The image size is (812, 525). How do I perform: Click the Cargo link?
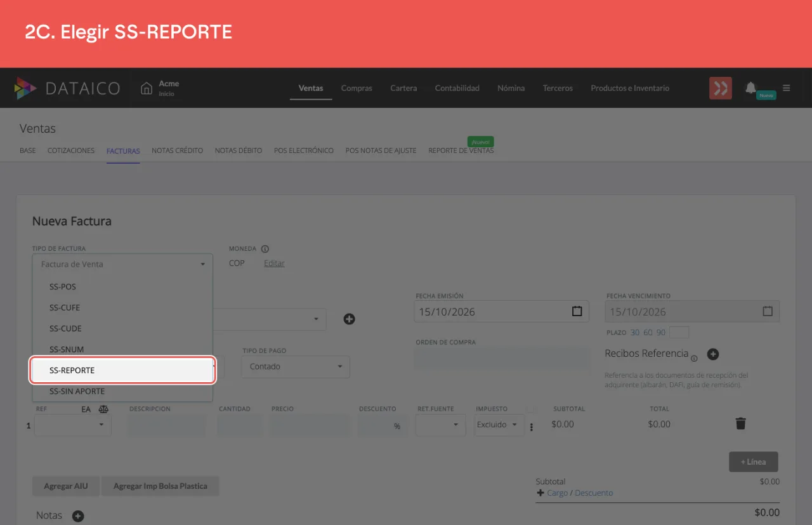[x=557, y=493]
